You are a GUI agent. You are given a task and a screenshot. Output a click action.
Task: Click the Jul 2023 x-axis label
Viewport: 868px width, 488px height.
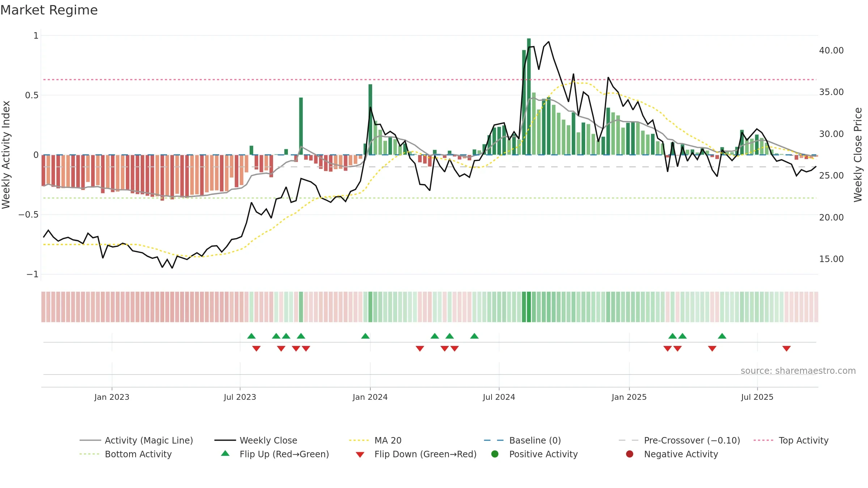[x=240, y=397]
